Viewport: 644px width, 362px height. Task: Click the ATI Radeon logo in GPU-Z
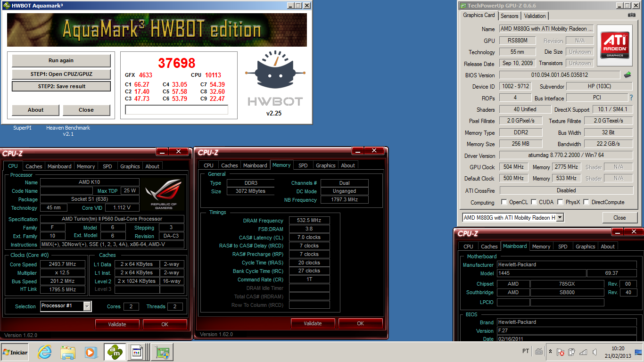614,45
